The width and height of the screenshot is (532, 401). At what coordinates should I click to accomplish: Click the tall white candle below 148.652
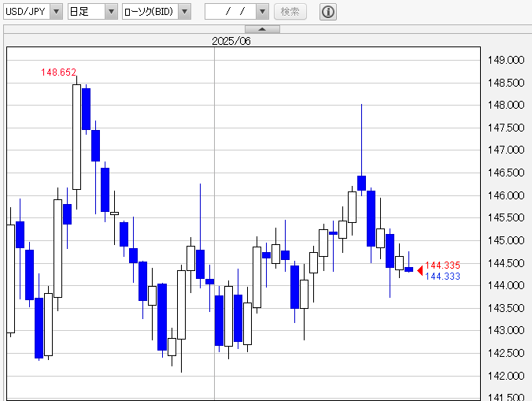click(76, 137)
